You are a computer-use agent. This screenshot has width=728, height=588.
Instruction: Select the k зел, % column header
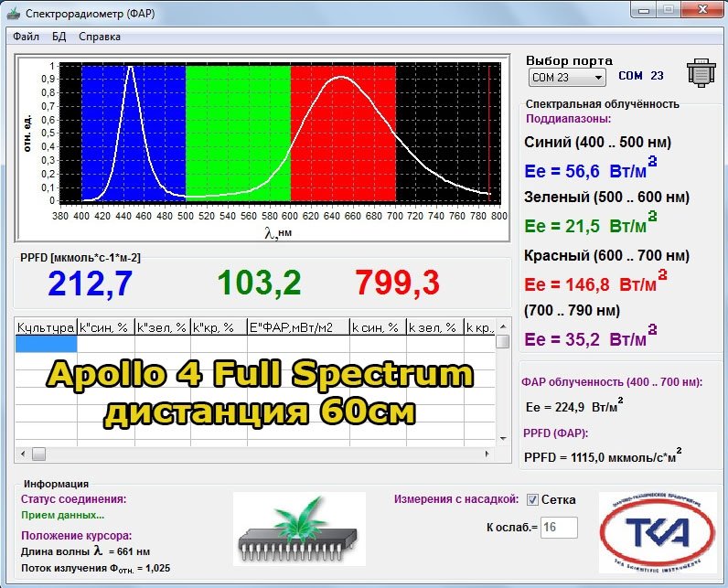pyautogui.click(x=435, y=327)
